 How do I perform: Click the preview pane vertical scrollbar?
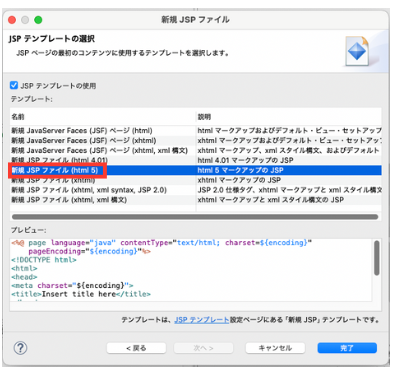coord(377,258)
